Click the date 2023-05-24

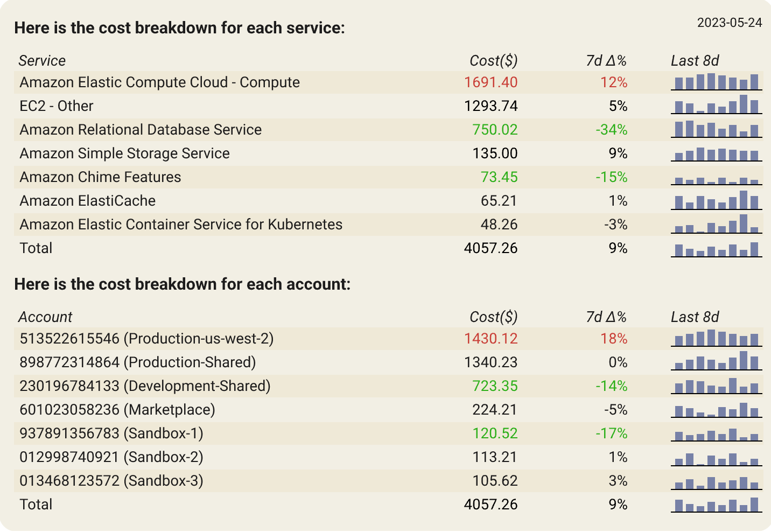point(730,23)
